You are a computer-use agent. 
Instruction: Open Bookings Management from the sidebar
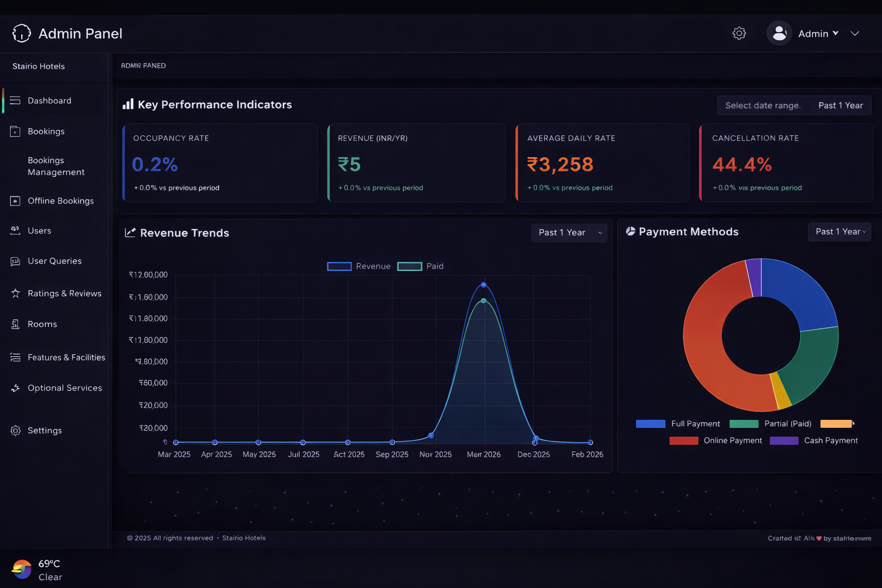click(x=56, y=166)
